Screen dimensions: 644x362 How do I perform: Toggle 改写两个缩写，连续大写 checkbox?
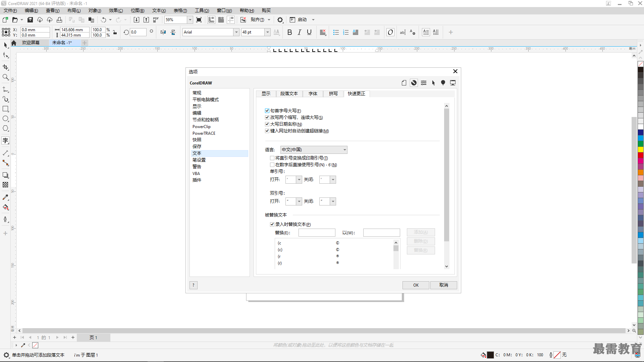click(267, 117)
